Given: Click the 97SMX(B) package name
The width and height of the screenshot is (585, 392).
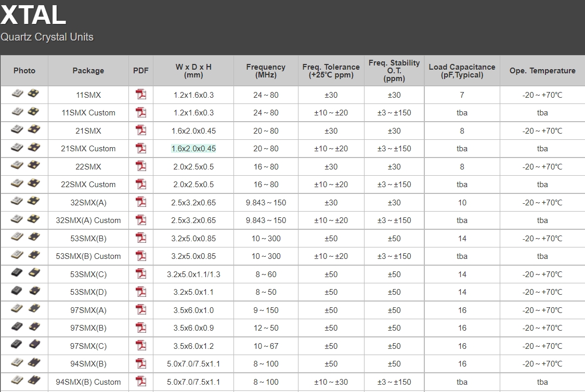Looking at the screenshot, I should tap(88, 328).
